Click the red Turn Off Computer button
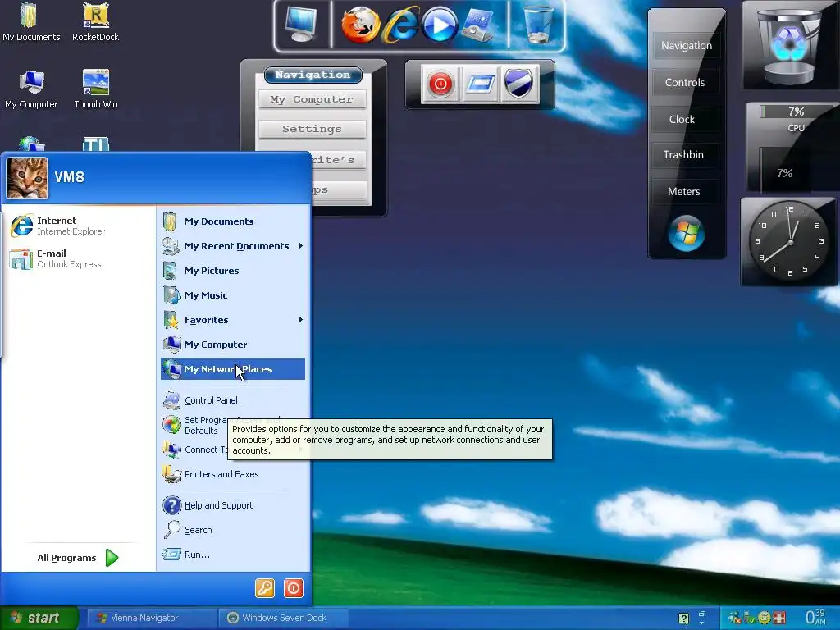The width and height of the screenshot is (840, 630). [x=294, y=588]
